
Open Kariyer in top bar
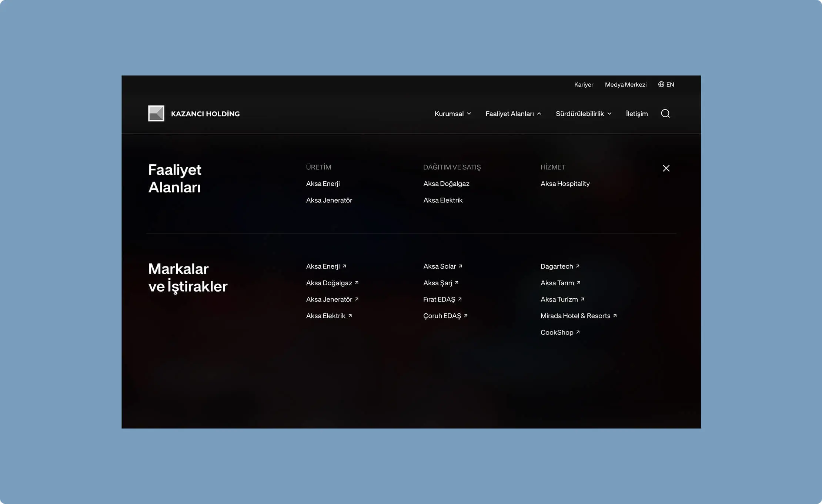(x=584, y=85)
